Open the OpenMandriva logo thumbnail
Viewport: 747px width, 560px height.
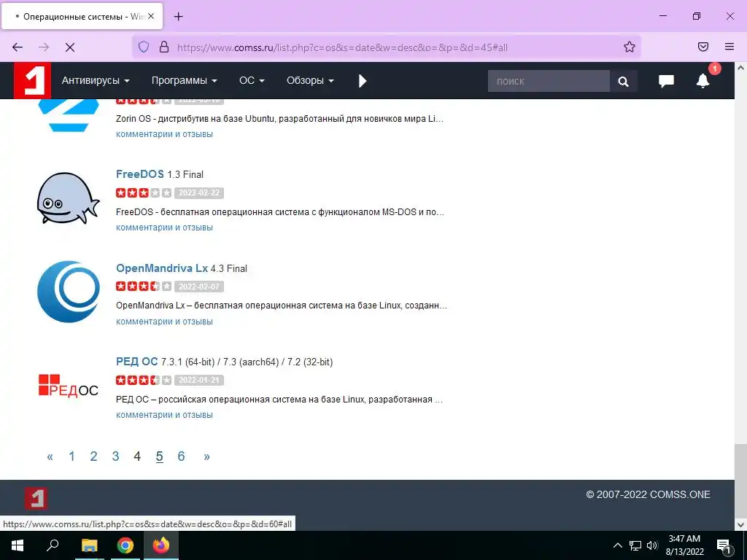point(69,292)
